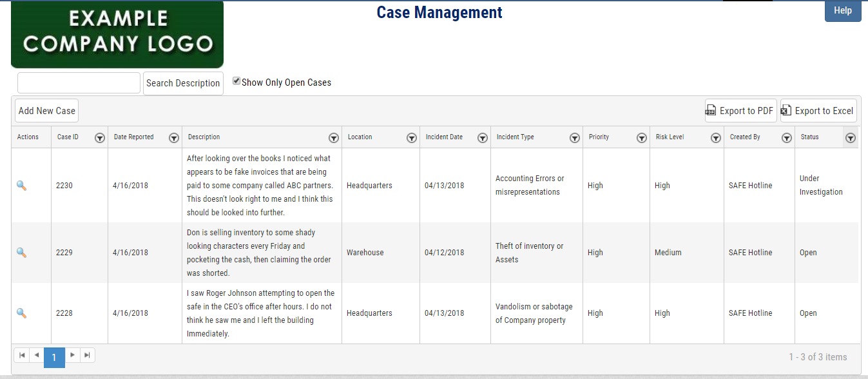This screenshot has width=868, height=379.
Task: Open case 2230 using its magnifier icon
Action: 21,186
